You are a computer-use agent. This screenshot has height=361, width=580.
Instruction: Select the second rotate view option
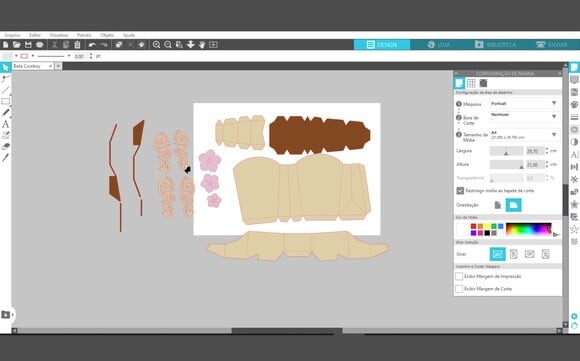click(x=513, y=254)
